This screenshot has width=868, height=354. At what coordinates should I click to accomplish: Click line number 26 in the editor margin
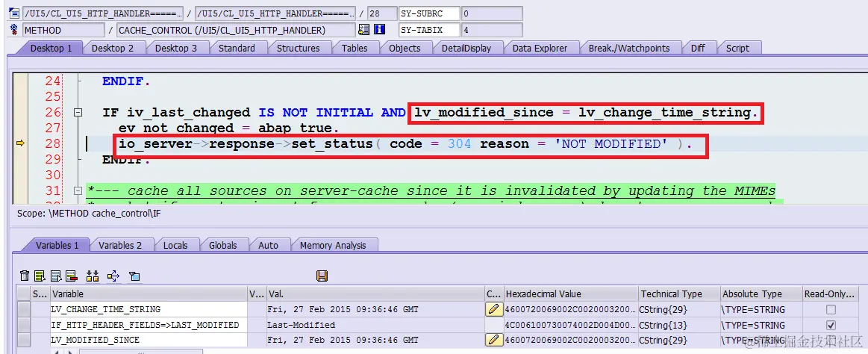[53, 113]
